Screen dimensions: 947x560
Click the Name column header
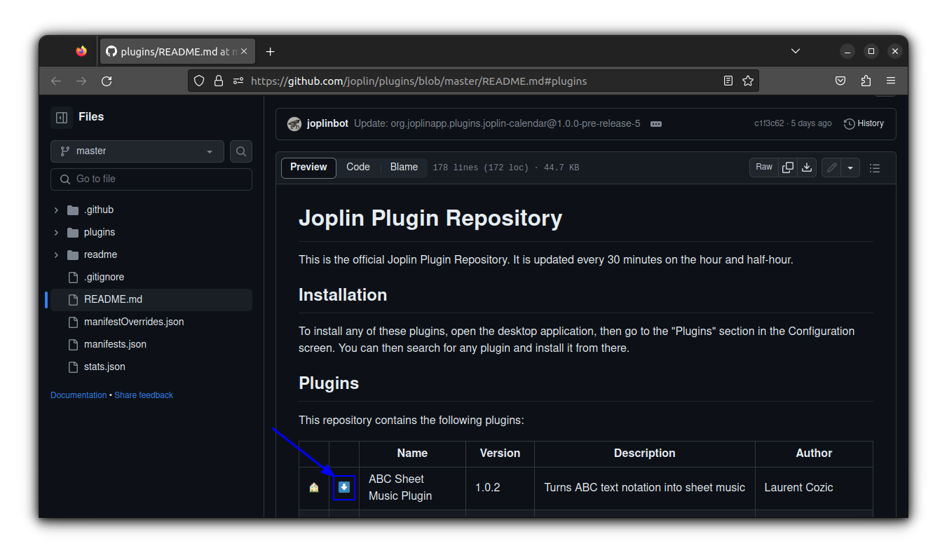(412, 453)
